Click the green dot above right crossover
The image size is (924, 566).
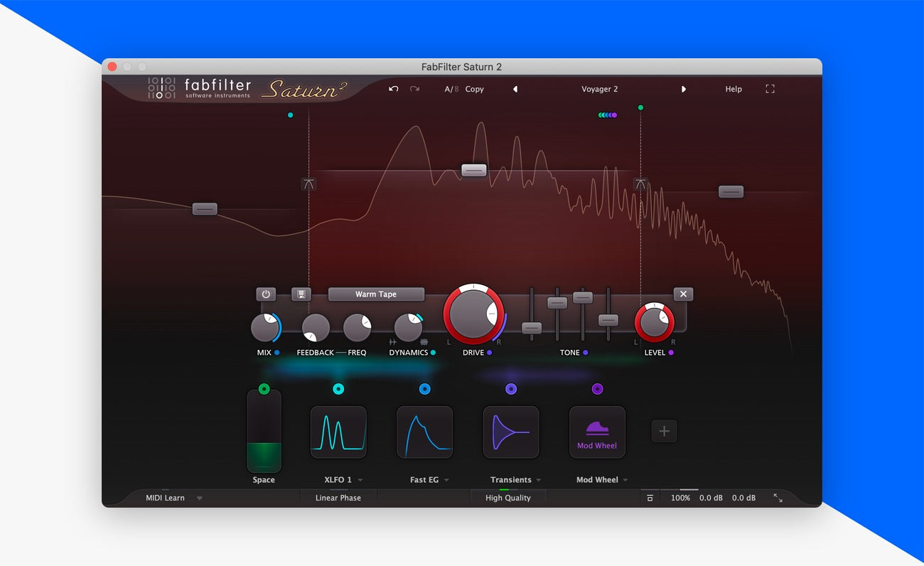coord(640,107)
